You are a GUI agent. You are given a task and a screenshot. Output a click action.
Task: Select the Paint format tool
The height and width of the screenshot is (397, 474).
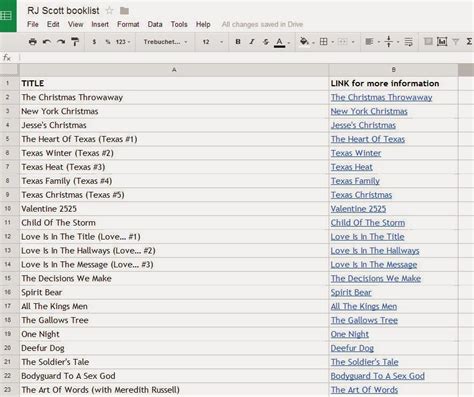[x=75, y=42]
